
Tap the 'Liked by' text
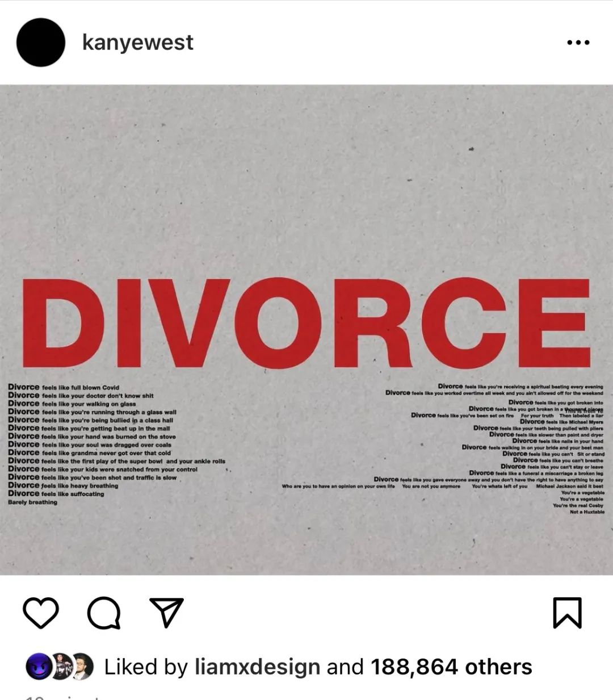[146, 667]
